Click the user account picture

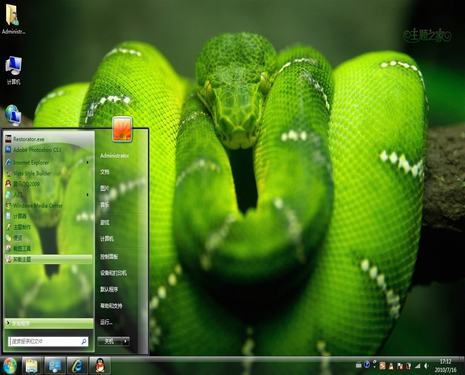tap(122, 128)
